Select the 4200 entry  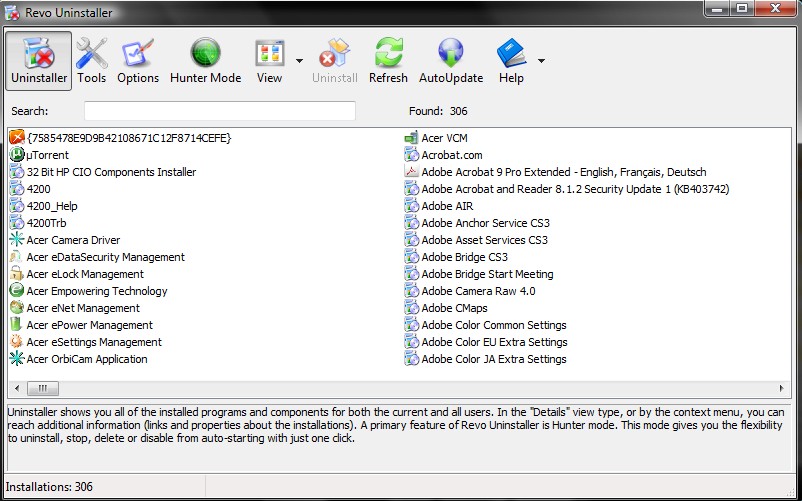point(30,189)
